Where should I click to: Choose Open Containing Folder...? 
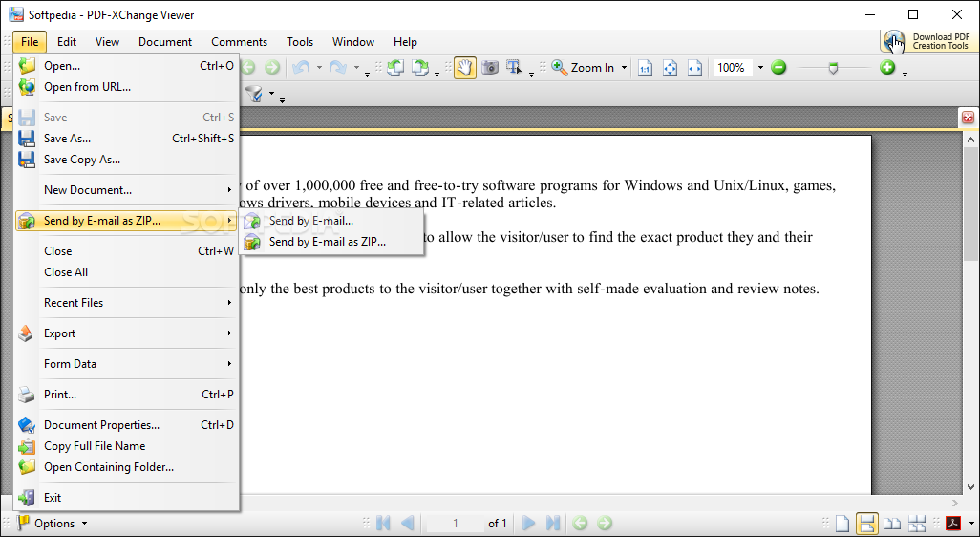pos(126,467)
